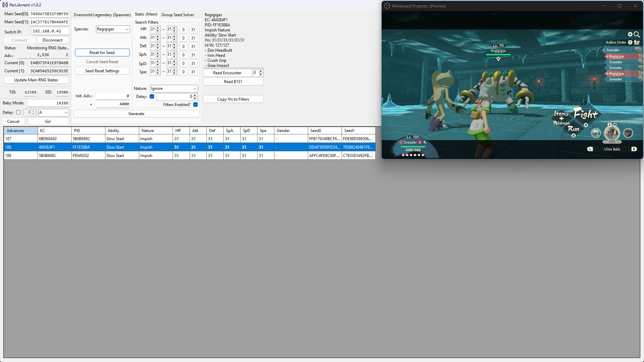Click the Ultra Balls item icon in game preview
Image resolution: width=644 pixels, height=362 pixels.
pyautogui.click(x=612, y=133)
